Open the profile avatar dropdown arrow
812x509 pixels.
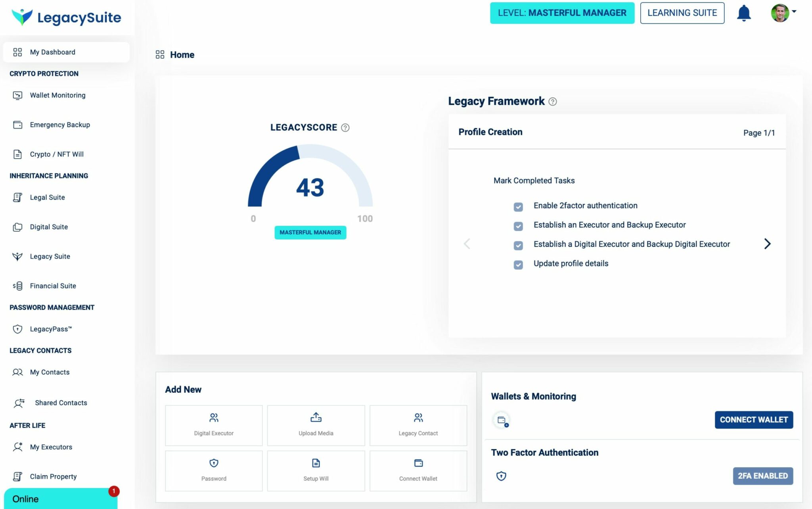pyautogui.click(x=794, y=12)
